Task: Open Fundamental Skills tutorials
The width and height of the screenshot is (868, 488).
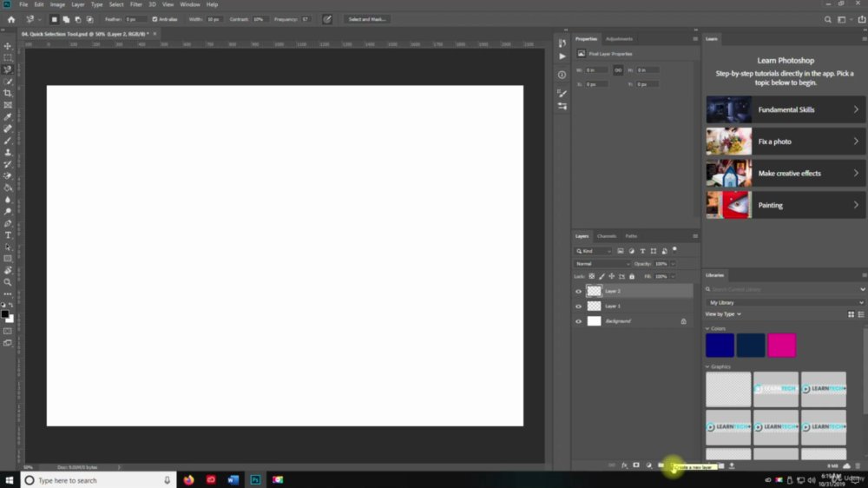Action: pos(785,109)
